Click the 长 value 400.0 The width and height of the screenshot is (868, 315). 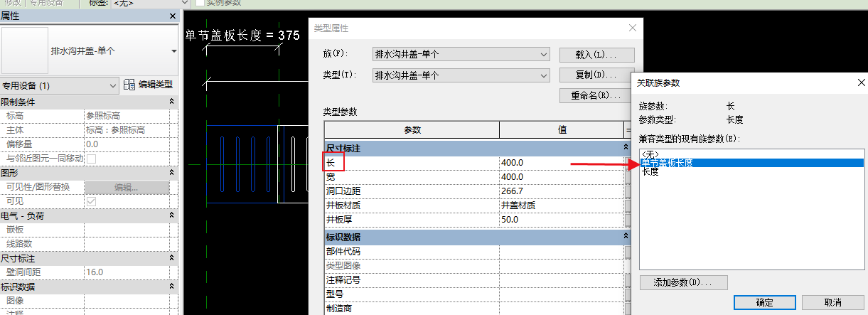coord(562,162)
